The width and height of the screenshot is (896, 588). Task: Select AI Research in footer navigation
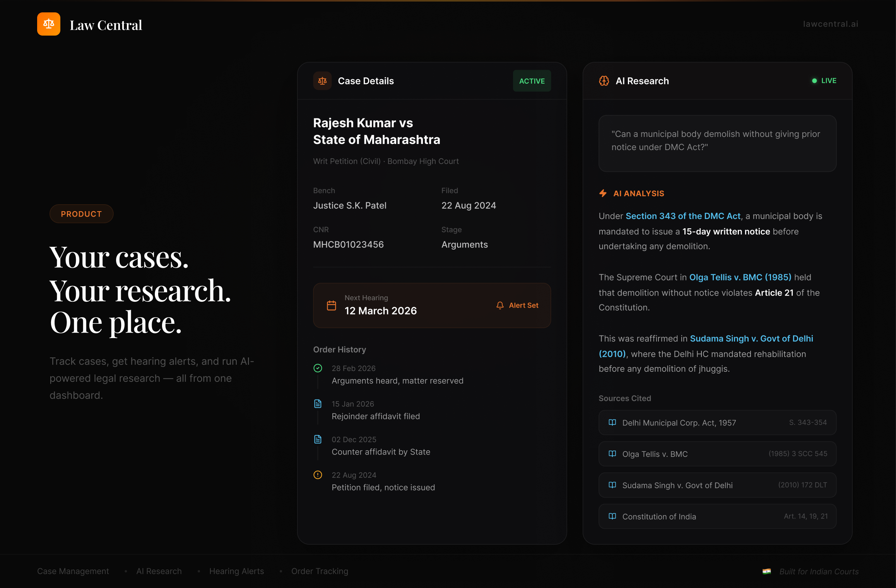click(x=159, y=571)
